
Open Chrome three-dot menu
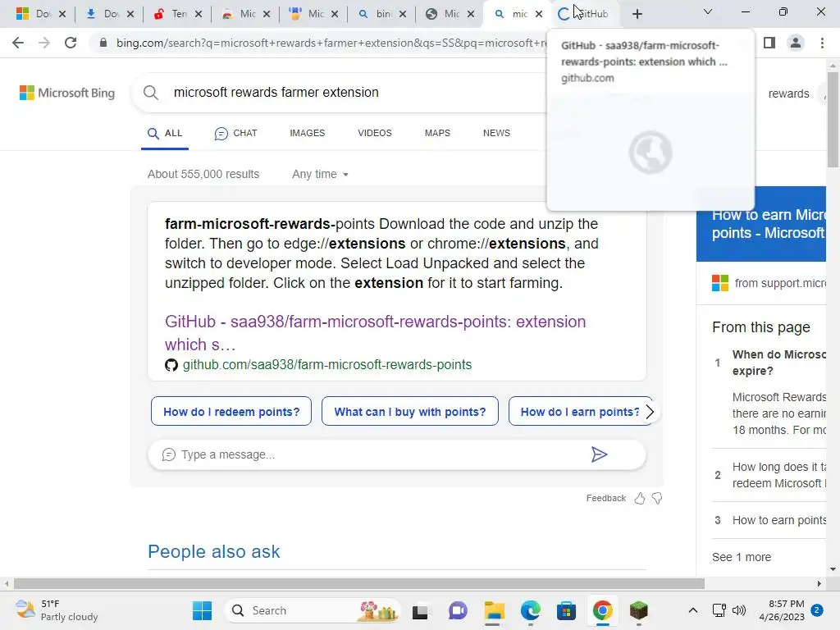tap(822, 43)
